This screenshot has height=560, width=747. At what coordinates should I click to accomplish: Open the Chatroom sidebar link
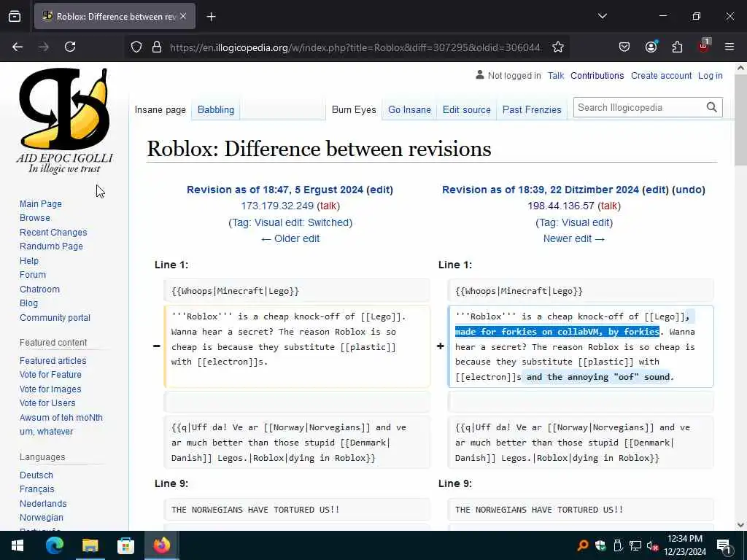(x=39, y=289)
